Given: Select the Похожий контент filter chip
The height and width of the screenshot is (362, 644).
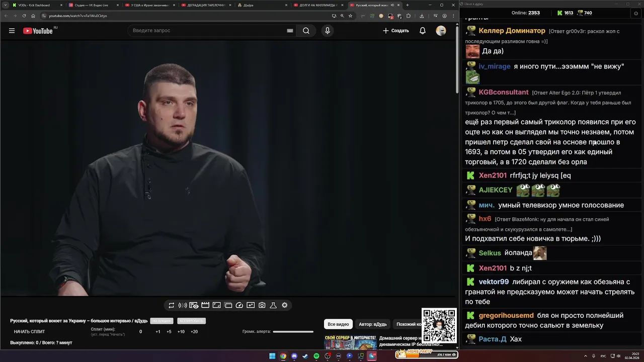Looking at the screenshot, I should [409, 324].
